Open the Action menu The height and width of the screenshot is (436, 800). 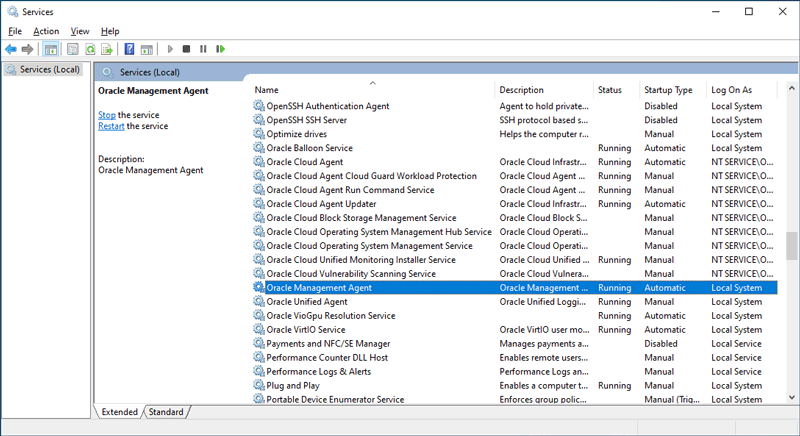click(46, 31)
